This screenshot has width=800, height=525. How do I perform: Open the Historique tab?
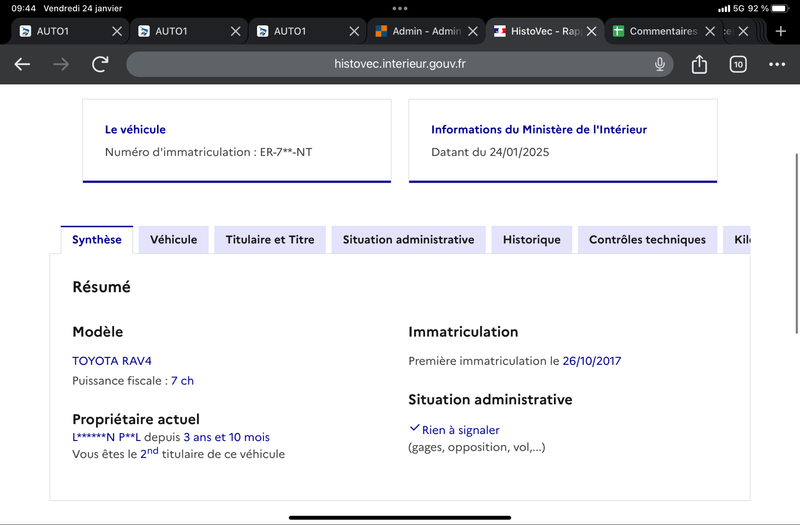pyautogui.click(x=532, y=239)
